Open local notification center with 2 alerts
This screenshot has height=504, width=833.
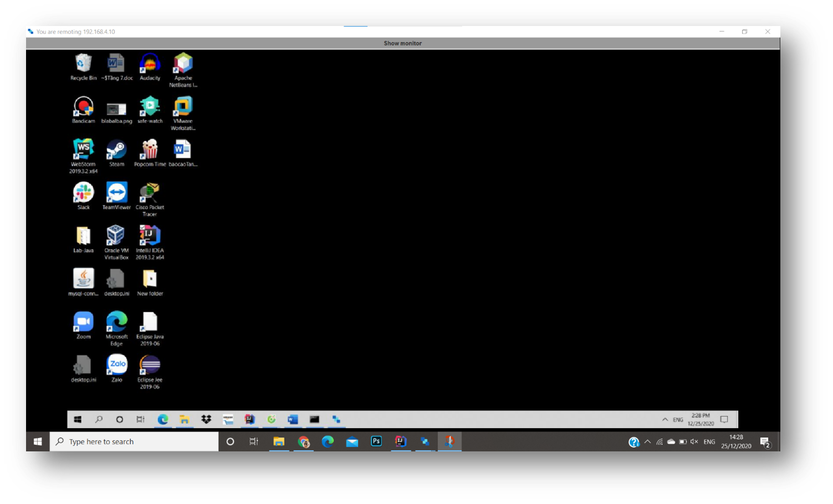click(x=765, y=442)
